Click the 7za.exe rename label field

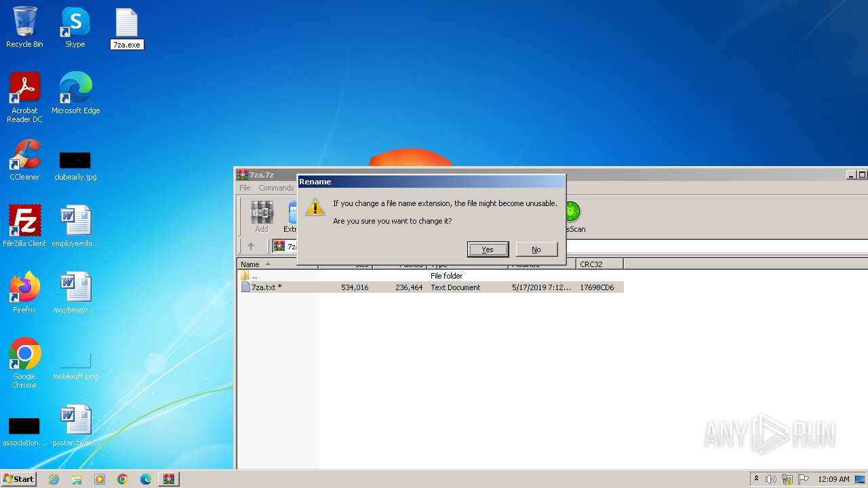[x=127, y=45]
